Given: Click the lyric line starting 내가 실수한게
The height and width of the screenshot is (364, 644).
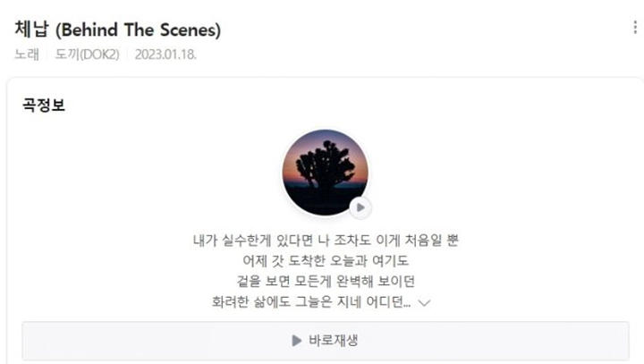Looking at the screenshot, I should [326, 240].
